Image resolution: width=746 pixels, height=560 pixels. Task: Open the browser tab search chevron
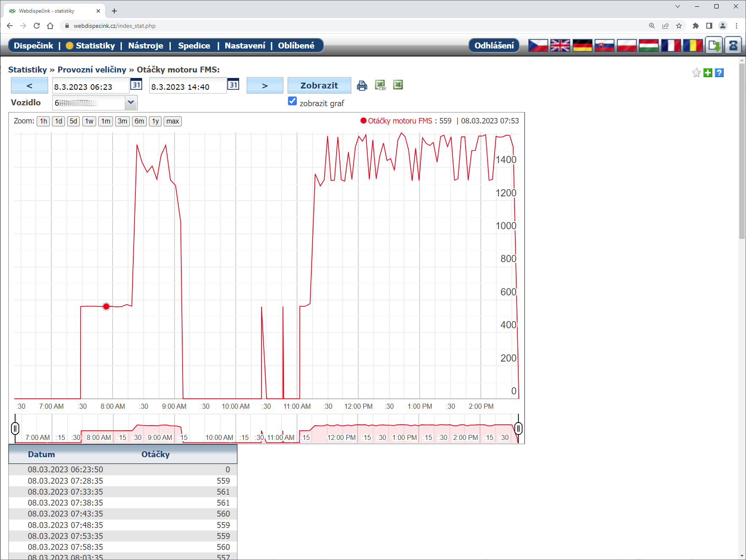point(678,6)
